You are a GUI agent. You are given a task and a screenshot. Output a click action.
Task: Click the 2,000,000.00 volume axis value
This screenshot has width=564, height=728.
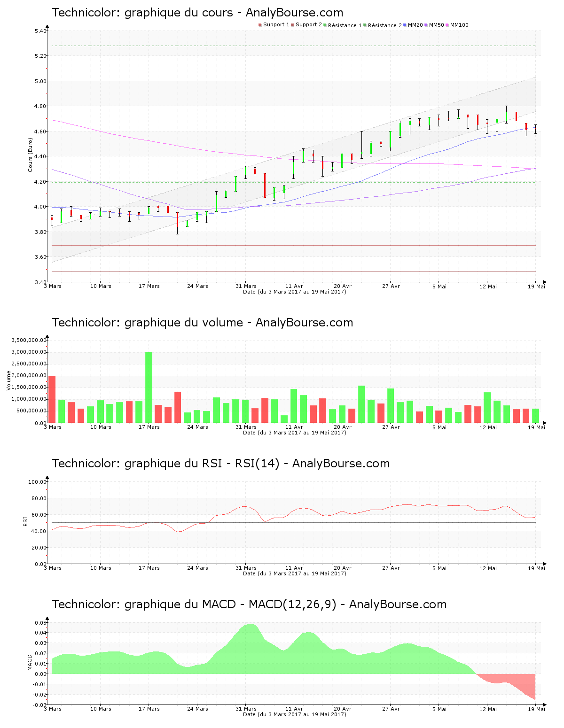pyautogui.click(x=29, y=376)
